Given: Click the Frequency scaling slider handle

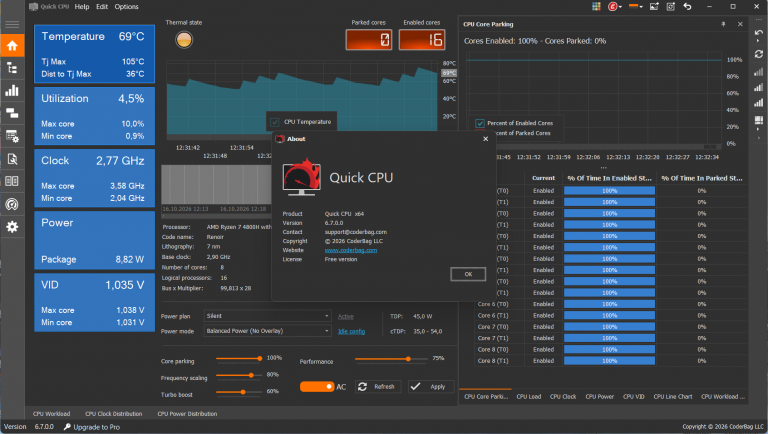Looking at the screenshot, I should tap(251, 375).
